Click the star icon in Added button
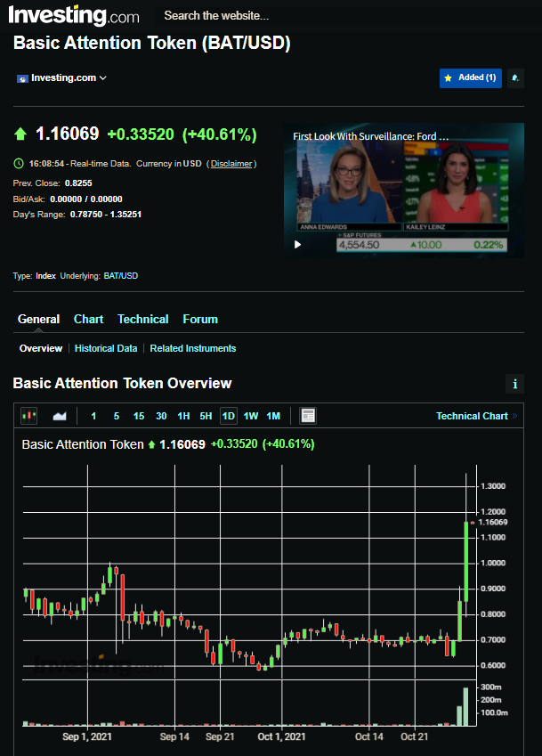 448,77
